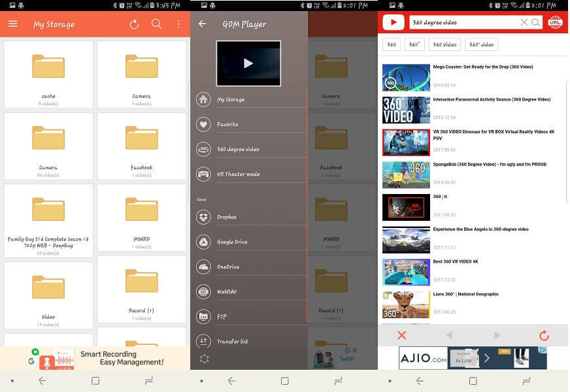Tap the orange reload icon
This screenshot has height=392, width=570.
544,335
